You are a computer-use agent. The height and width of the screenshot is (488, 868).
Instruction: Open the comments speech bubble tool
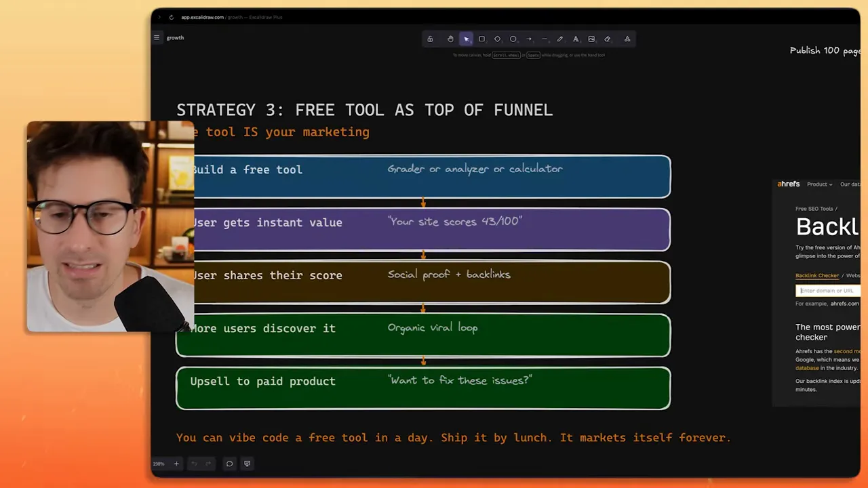[229, 464]
